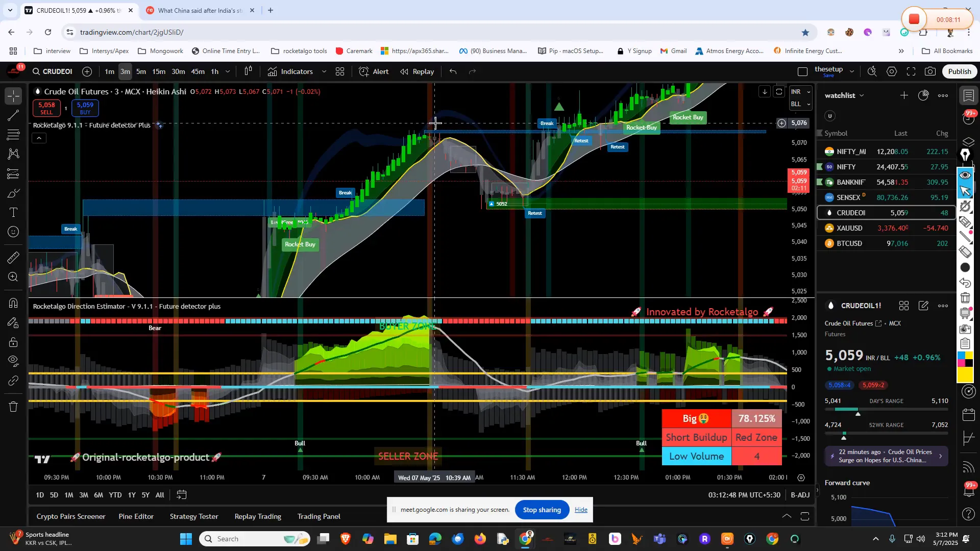Toggle hide all drawings eye icon
This screenshot has height=551, width=980.
pos(14,361)
